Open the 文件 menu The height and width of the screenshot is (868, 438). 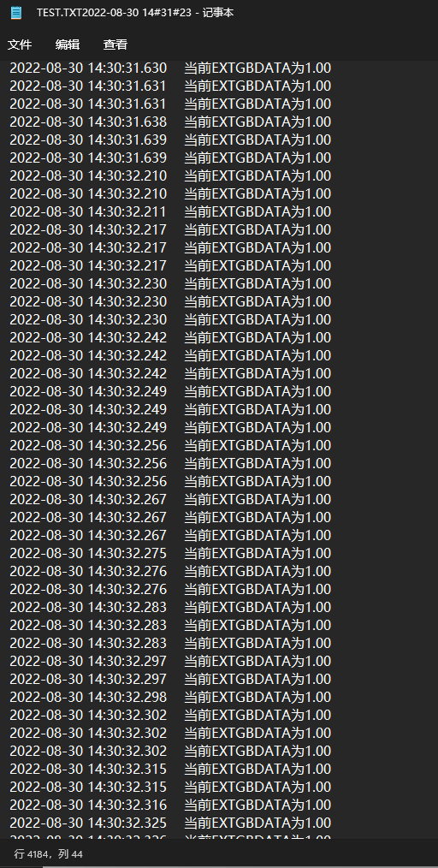(x=20, y=45)
